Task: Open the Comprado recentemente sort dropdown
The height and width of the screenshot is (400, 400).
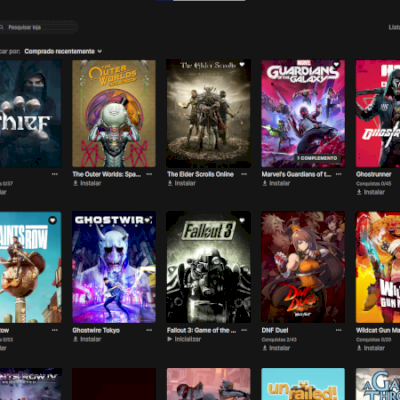Action: pos(63,51)
